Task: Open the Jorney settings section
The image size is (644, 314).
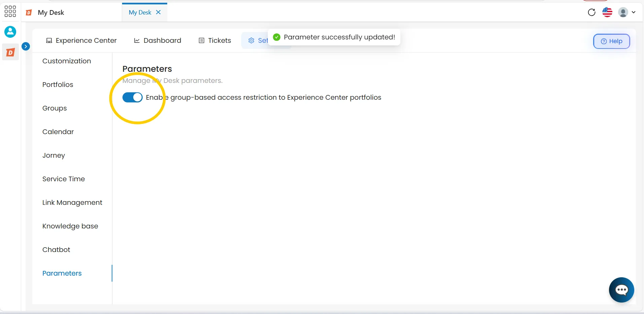Action: [x=53, y=155]
